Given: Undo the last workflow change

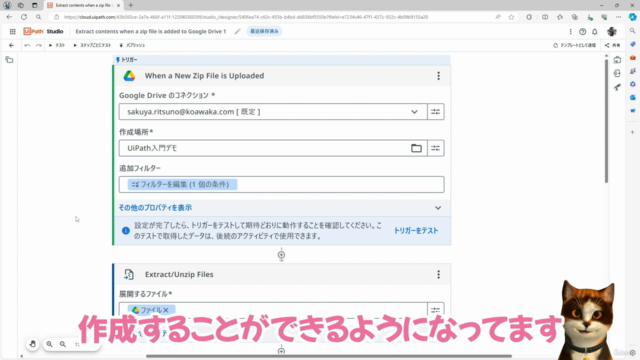Looking at the screenshot, I should click(27, 45).
